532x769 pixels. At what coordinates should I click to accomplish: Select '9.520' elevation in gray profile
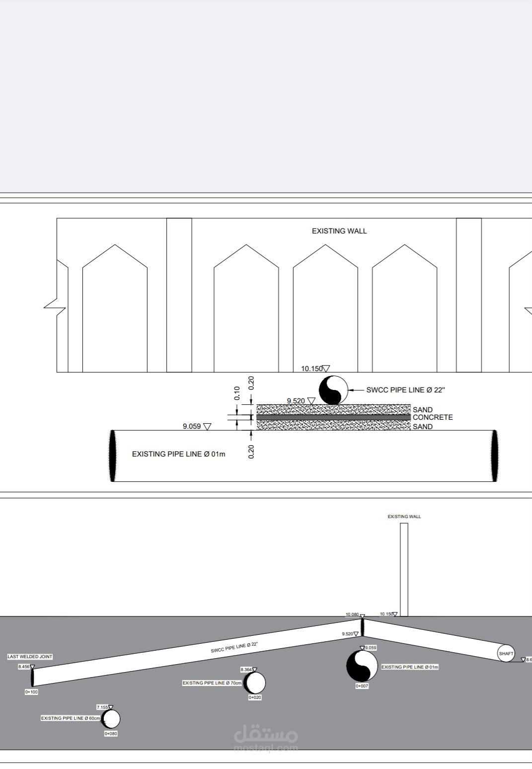coord(348,634)
